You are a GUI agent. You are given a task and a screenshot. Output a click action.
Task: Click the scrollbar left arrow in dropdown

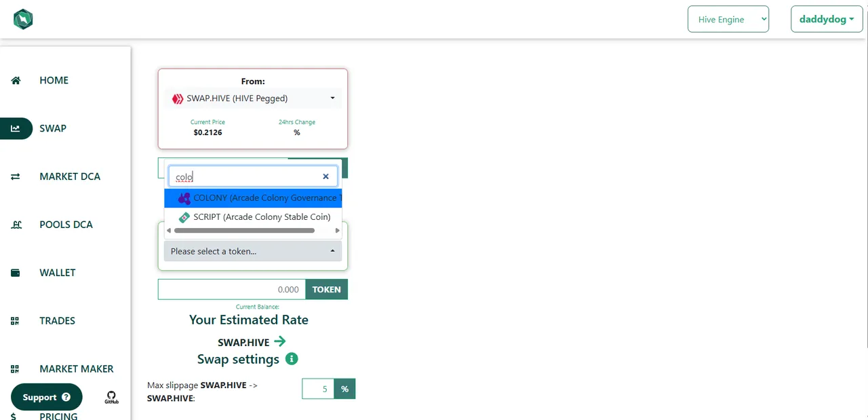pos(169,231)
